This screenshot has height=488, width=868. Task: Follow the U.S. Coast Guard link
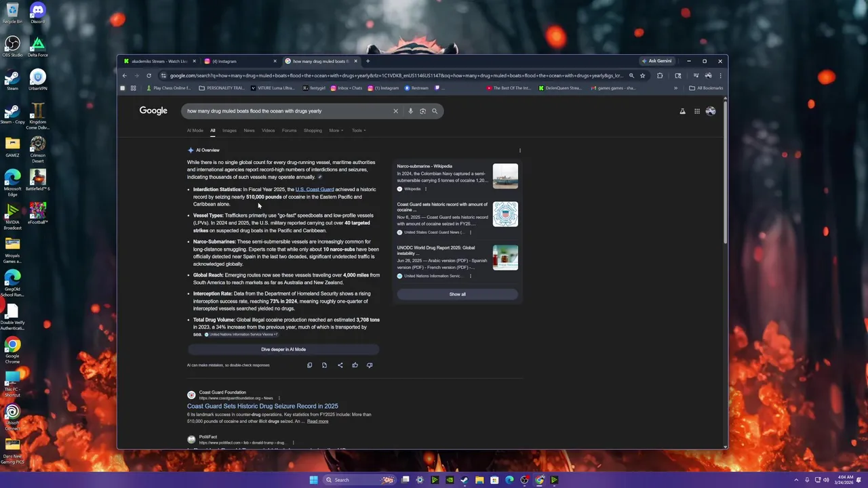[315, 190]
